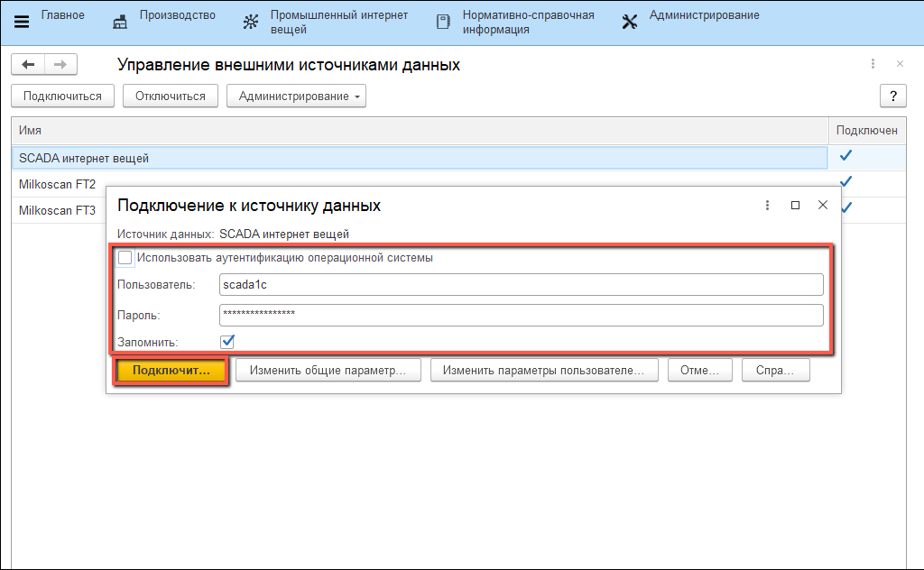Click into the Пользователь input field
The width and height of the screenshot is (924, 570).
coord(521,285)
